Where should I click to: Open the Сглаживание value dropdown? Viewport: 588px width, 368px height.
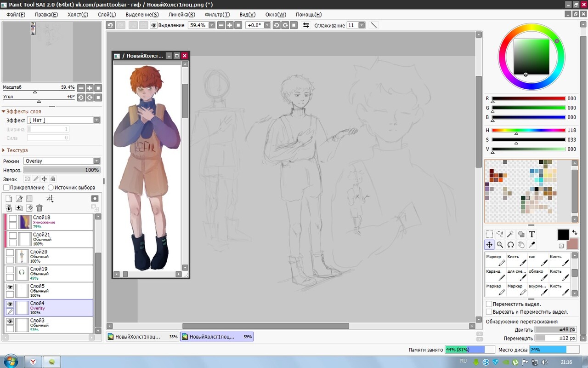coord(362,25)
